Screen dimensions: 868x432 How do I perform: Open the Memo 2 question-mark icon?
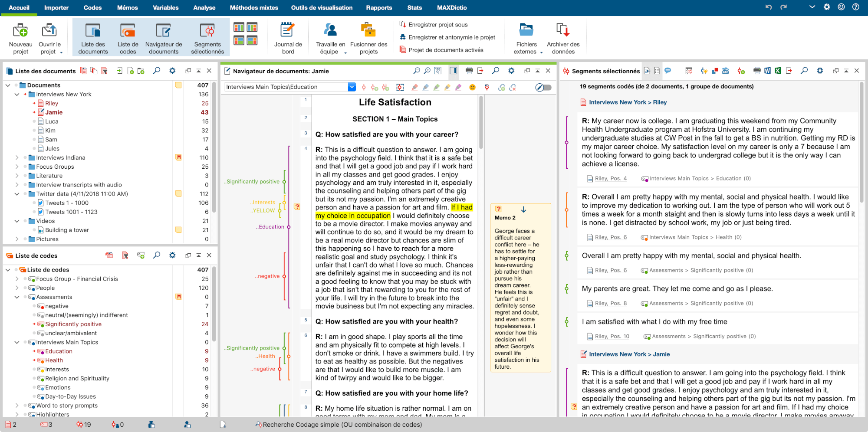coord(498,209)
